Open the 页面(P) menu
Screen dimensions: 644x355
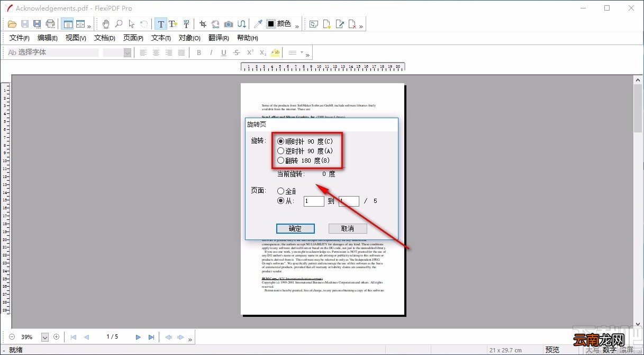tap(133, 38)
